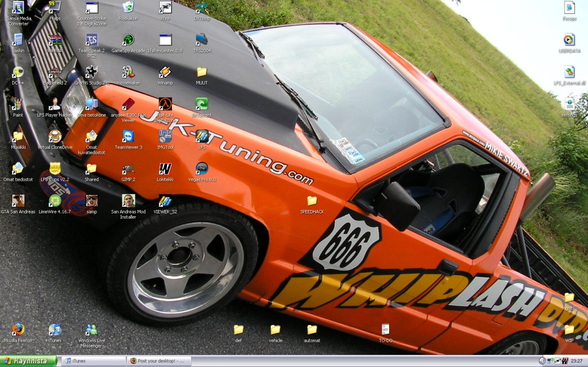Click the 23:27 taskbar clock
Screen dimensions: 588x367
click(576, 361)
